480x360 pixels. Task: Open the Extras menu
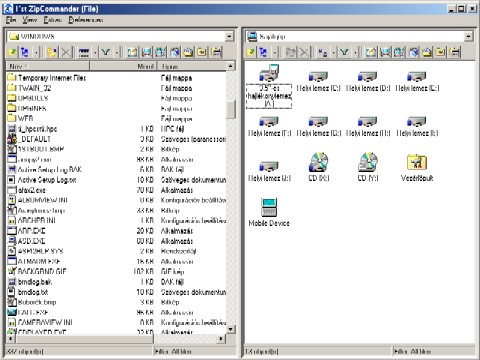[52, 20]
